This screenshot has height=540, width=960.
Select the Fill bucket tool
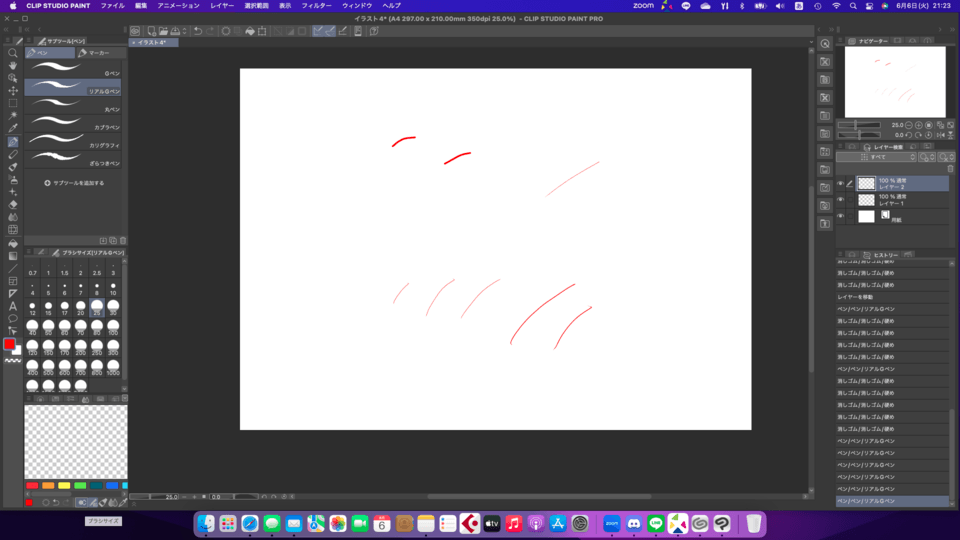tap(12, 244)
